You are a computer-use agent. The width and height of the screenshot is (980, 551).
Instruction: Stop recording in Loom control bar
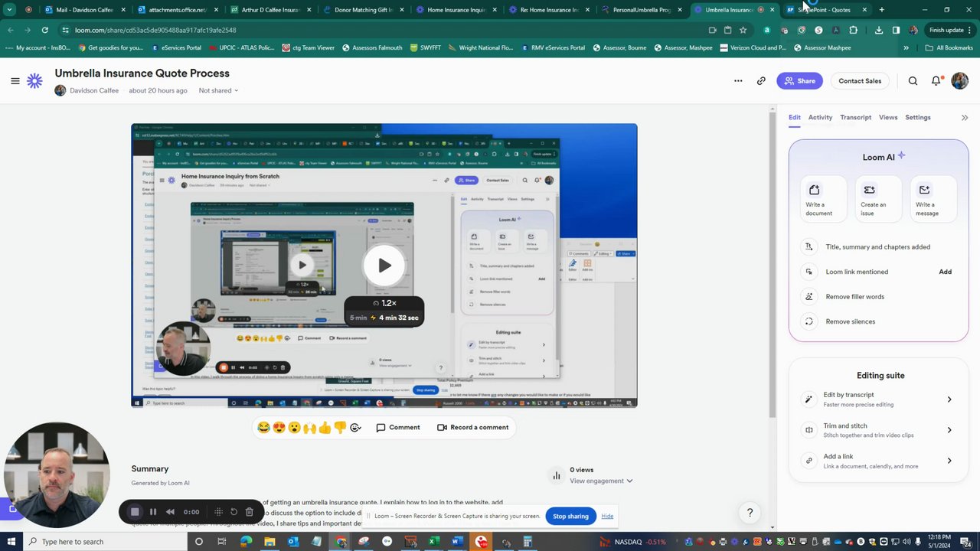click(x=135, y=512)
